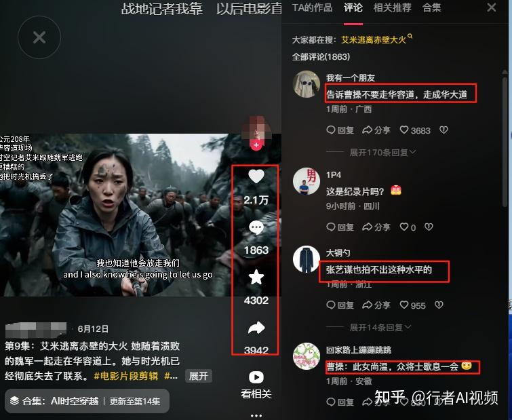The height and width of the screenshot is (420, 512).
Task: Click the comments panel scrollbar
Action: [505, 140]
